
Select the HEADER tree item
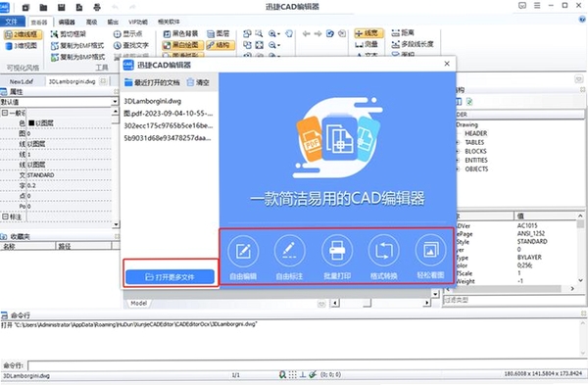coord(476,133)
